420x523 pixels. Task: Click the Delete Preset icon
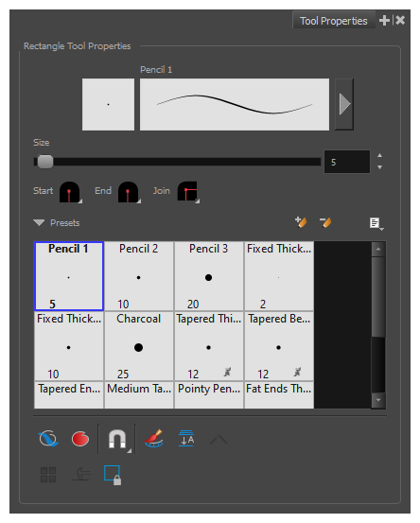pyautogui.click(x=325, y=222)
